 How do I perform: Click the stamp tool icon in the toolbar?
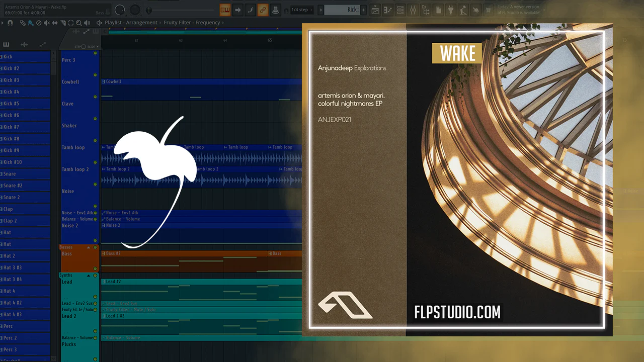click(275, 10)
